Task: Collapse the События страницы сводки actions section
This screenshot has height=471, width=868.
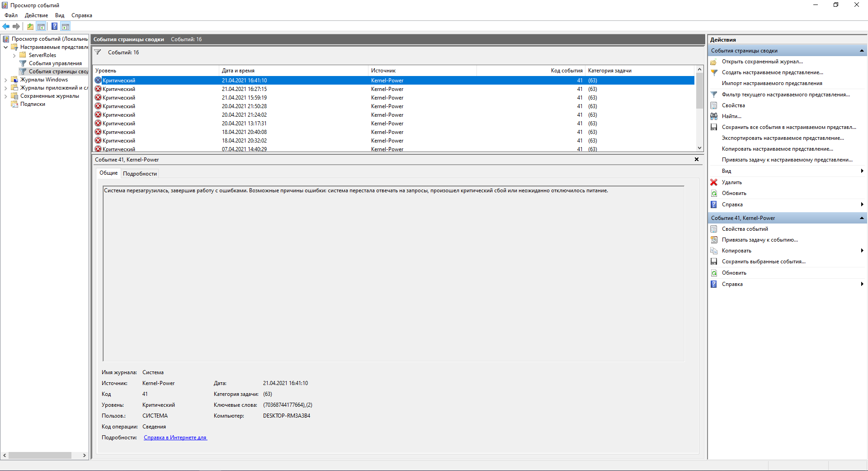Action: point(862,51)
